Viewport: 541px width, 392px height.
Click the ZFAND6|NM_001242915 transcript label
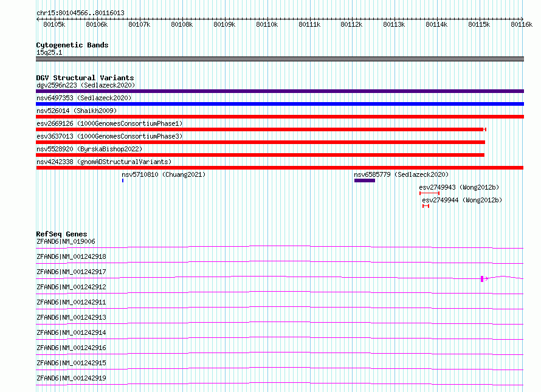[x=71, y=363]
